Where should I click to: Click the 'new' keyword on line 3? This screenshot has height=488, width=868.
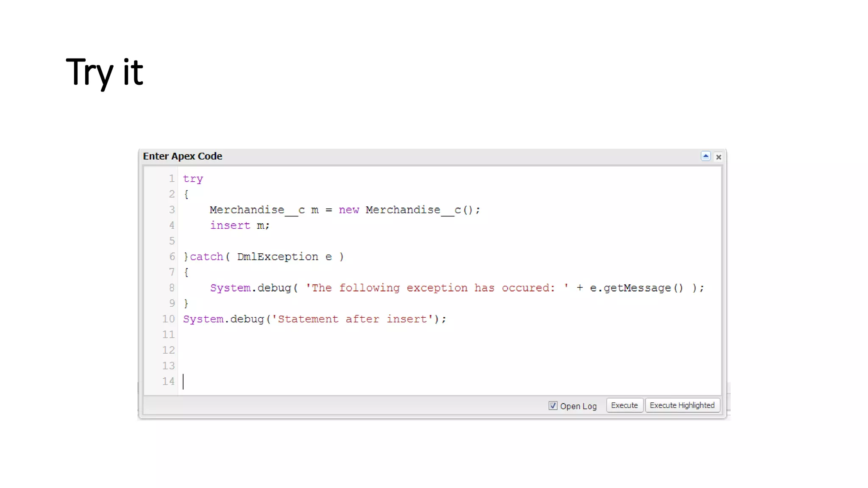tap(349, 210)
